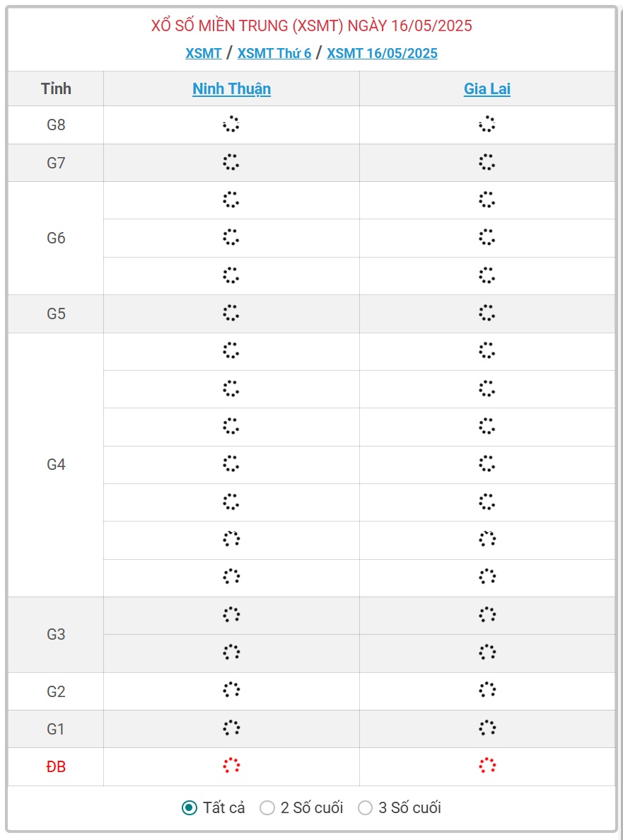Image resolution: width=623 pixels, height=840 pixels.
Task: Select the "3 Số cuối" radio option
Action: click(x=365, y=807)
